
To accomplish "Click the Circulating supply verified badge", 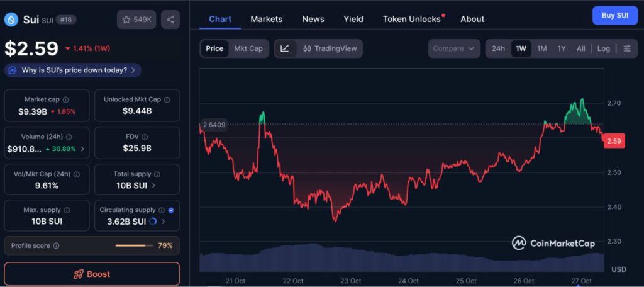I will point(171,210).
